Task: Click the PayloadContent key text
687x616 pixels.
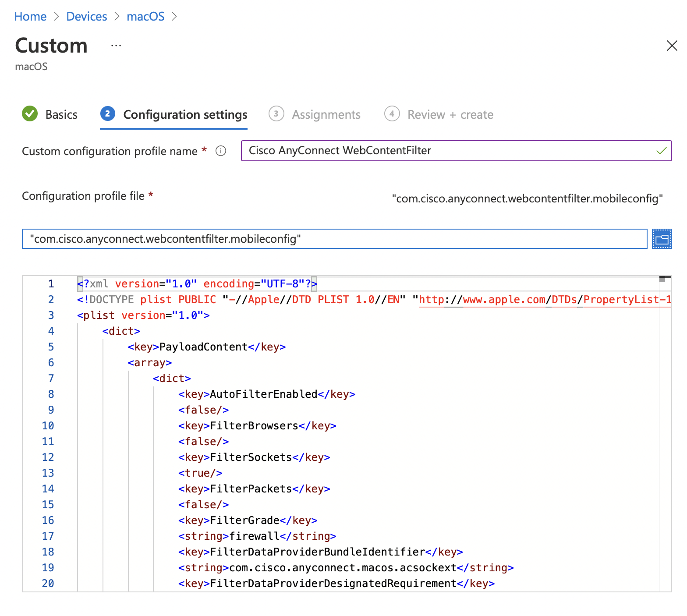Action: point(204,347)
